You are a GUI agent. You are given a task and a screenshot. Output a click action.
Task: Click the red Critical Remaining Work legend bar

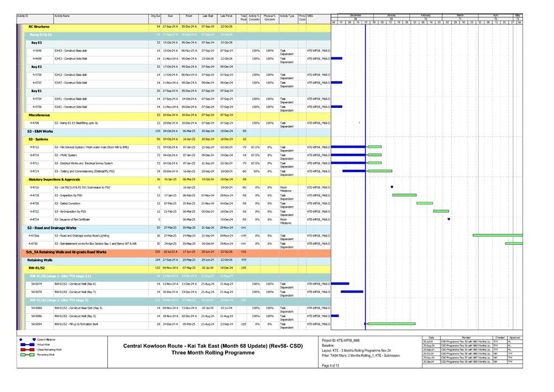(x=28, y=349)
